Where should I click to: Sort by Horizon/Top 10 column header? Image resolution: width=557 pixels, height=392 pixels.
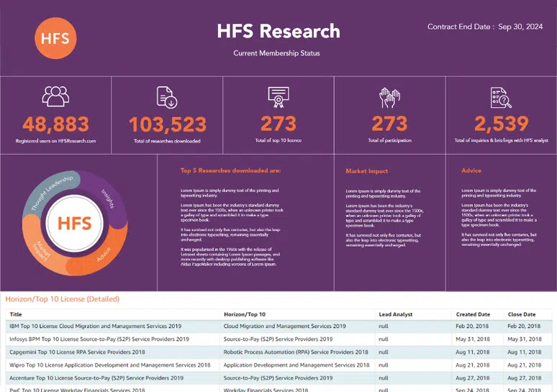pyautogui.click(x=244, y=314)
